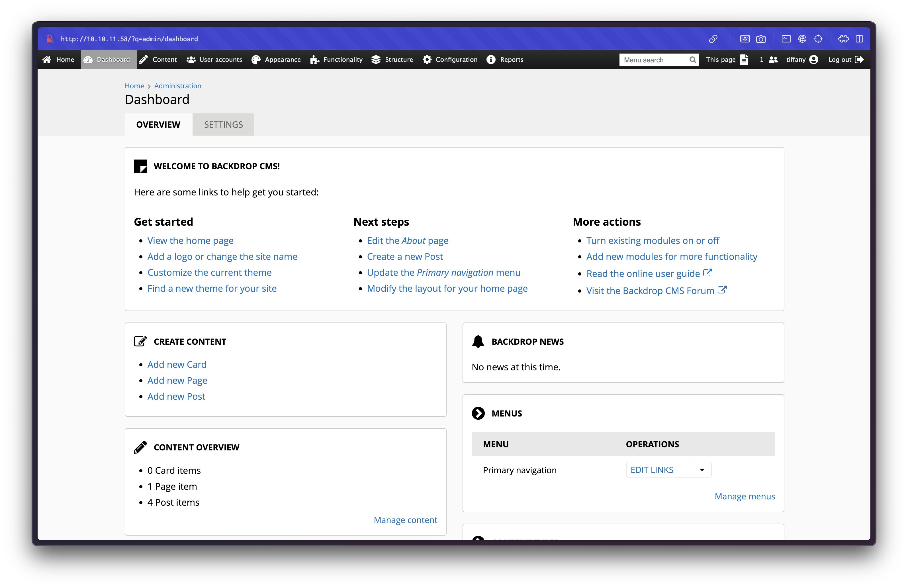Click the Menus arrow circle icon
Viewport: 908px width, 588px height.
(x=478, y=413)
